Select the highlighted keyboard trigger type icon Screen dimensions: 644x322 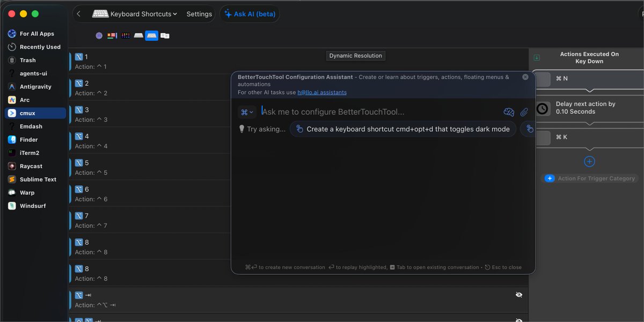(x=152, y=35)
